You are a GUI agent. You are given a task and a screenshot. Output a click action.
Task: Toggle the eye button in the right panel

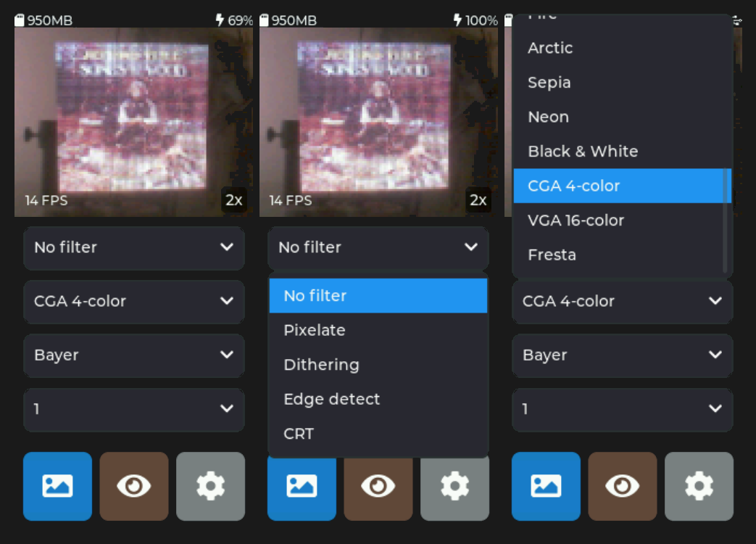point(623,486)
